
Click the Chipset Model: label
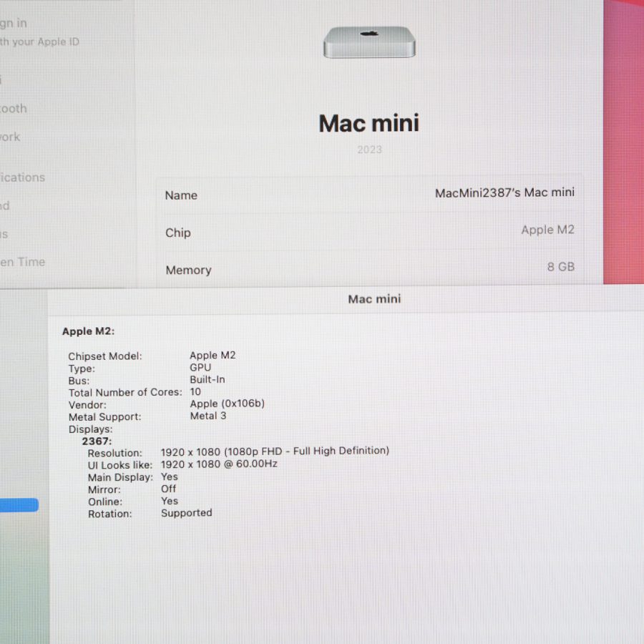point(105,356)
